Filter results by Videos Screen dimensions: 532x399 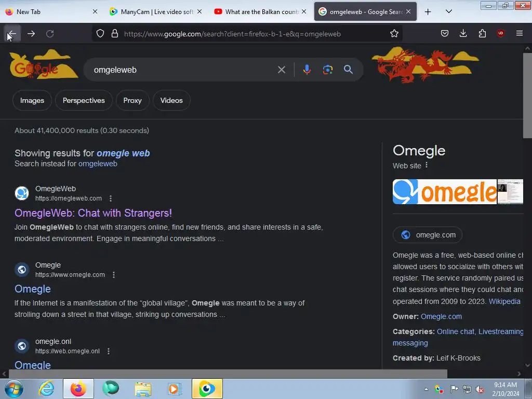click(171, 100)
